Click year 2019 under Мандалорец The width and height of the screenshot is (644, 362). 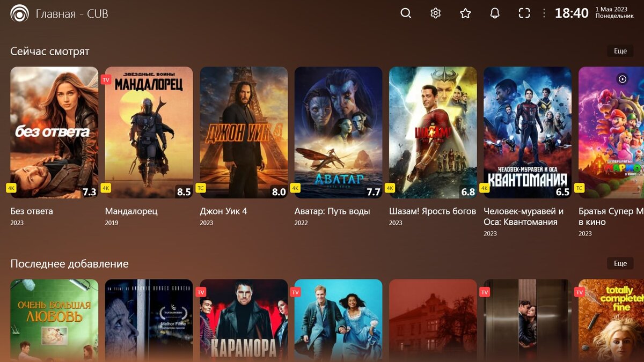pyautogui.click(x=112, y=223)
